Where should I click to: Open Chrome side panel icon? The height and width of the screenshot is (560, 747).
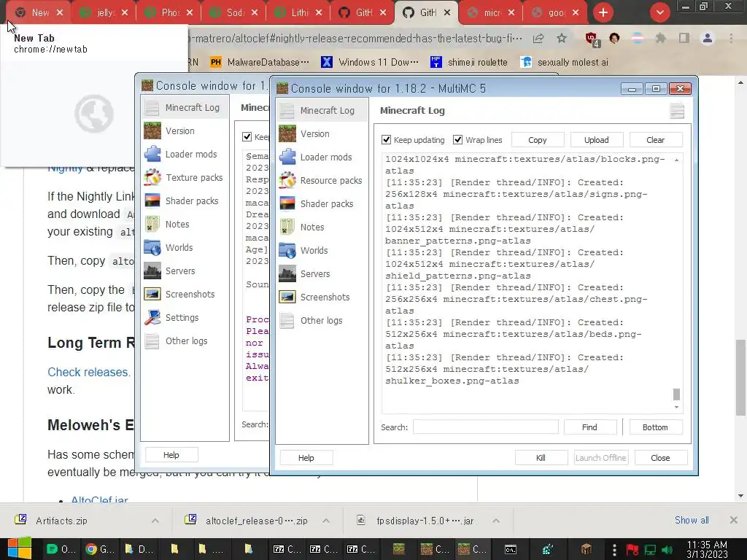[x=684, y=38]
